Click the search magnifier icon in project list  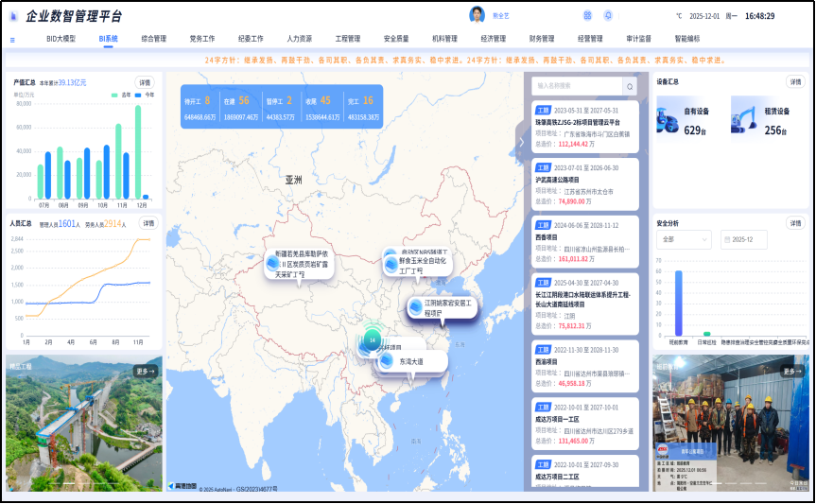(630, 86)
